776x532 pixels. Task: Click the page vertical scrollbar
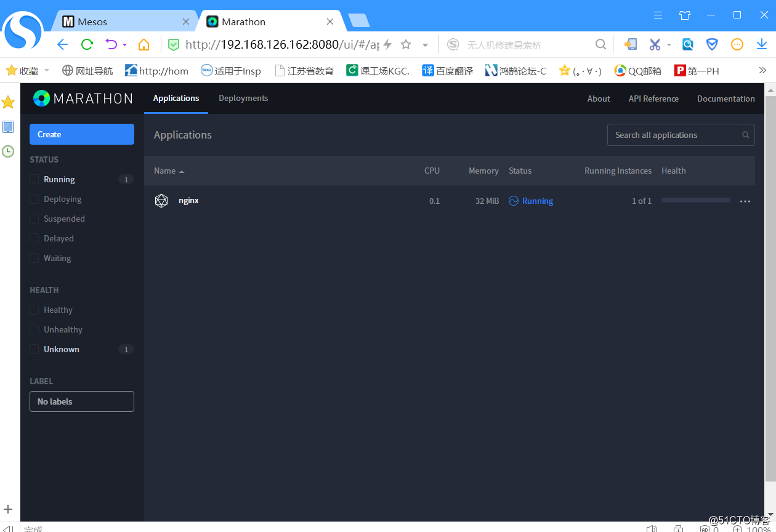pyautogui.click(x=770, y=288)
